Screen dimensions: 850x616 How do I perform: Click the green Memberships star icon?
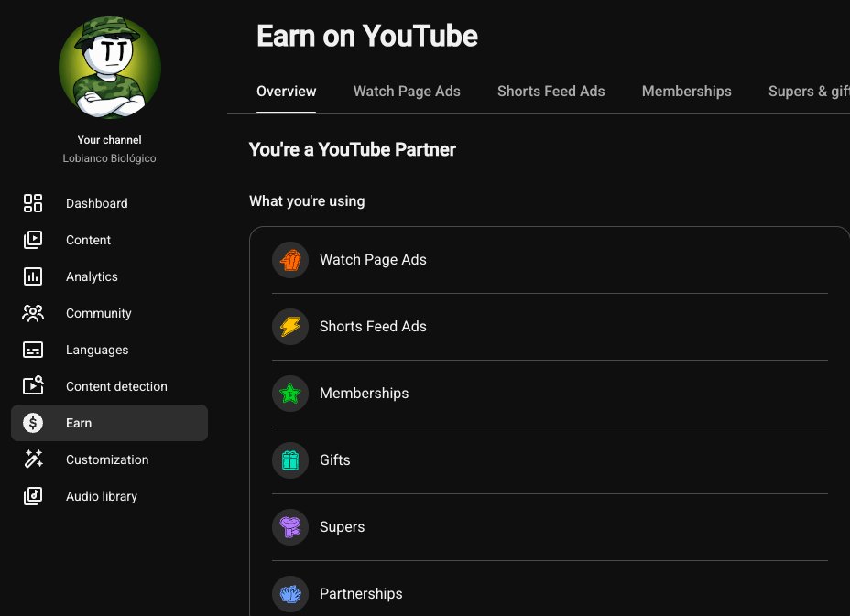(x=290, y=394)
